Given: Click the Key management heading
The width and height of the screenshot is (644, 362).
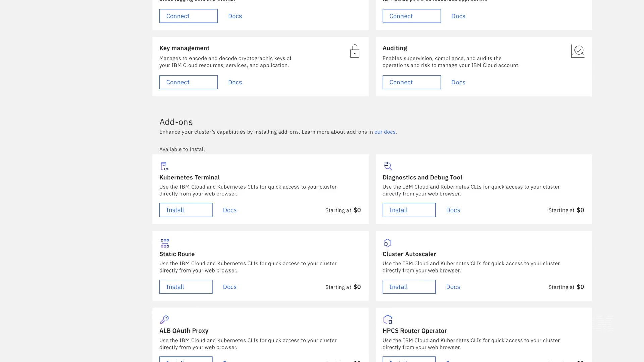Looking at the screenshot, I should [x=184, y=48].
